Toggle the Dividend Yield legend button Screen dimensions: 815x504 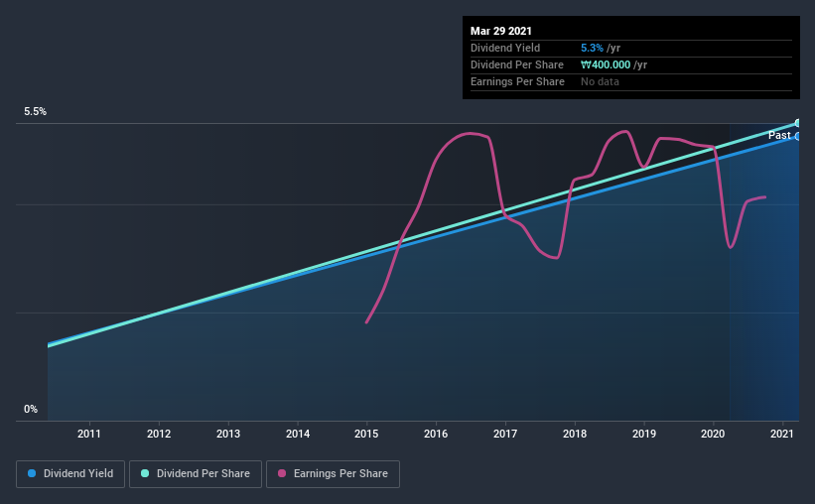(x=70, y=474)
